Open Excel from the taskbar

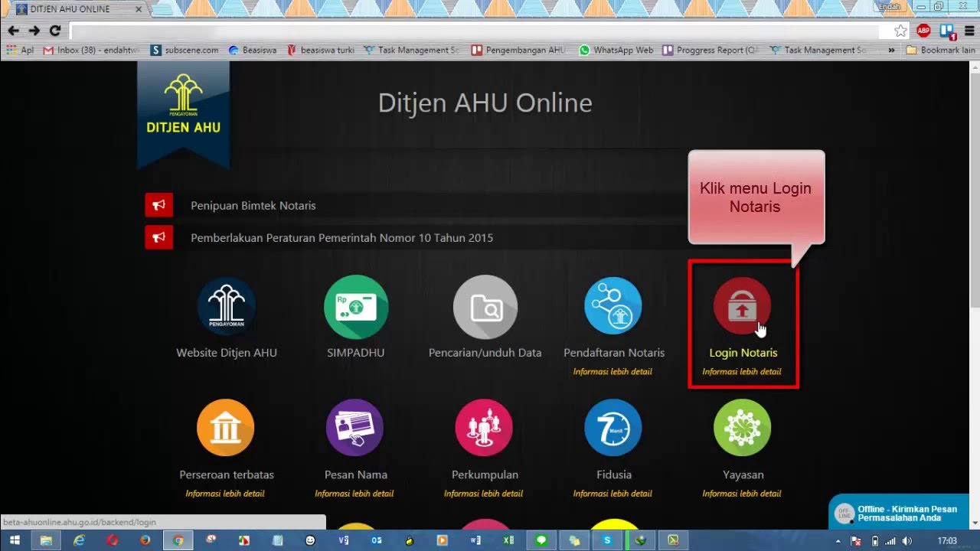click(x=508, y=540)
